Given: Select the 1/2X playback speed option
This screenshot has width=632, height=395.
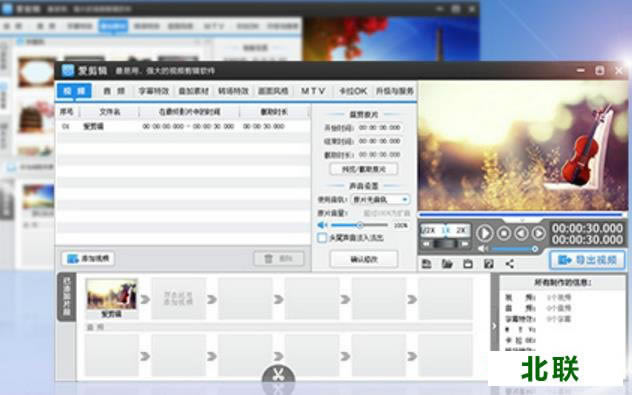Looking at the screenshot, I should 428,231.
